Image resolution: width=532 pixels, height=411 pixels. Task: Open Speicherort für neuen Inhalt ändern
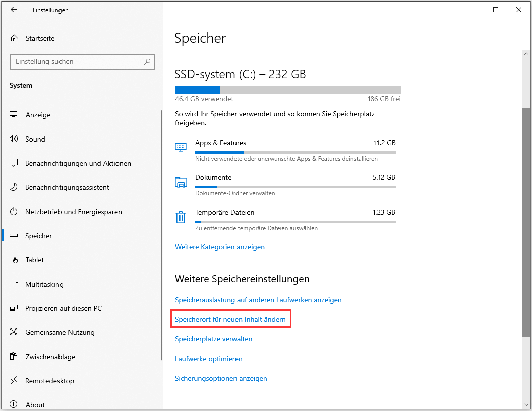[230, 319]
